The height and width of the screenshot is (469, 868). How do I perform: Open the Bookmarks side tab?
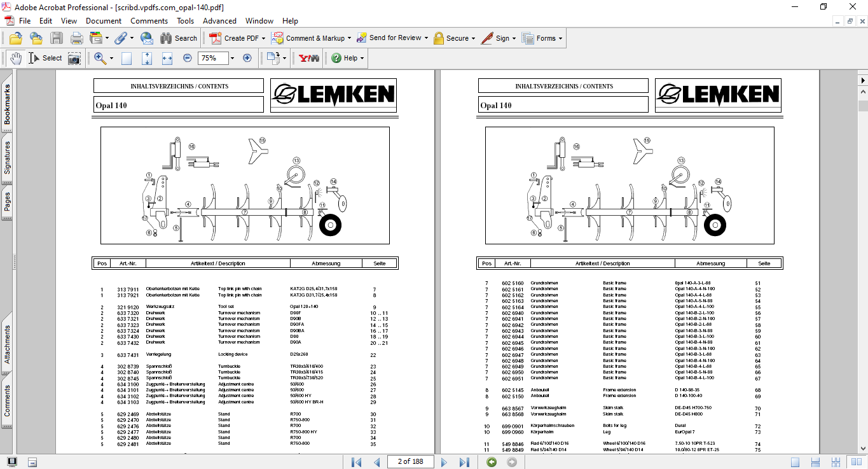tap(7, 105)
